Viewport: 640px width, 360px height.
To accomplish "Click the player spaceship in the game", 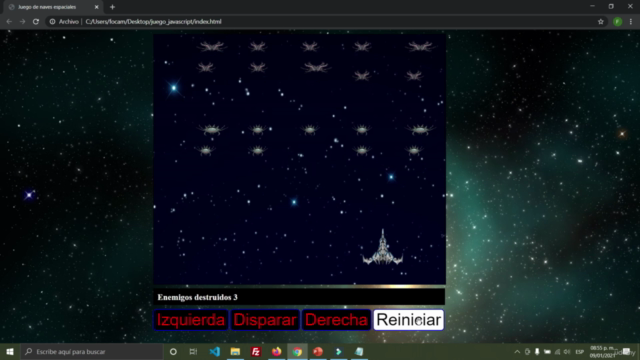I will [x=382, y=247].
